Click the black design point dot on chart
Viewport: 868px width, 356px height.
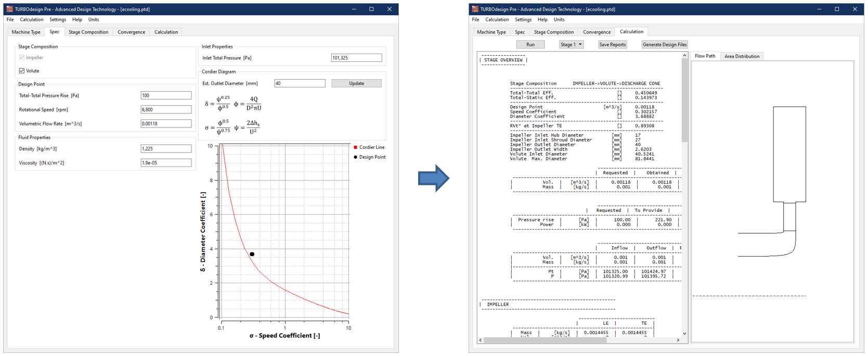[x=252, y=254]
